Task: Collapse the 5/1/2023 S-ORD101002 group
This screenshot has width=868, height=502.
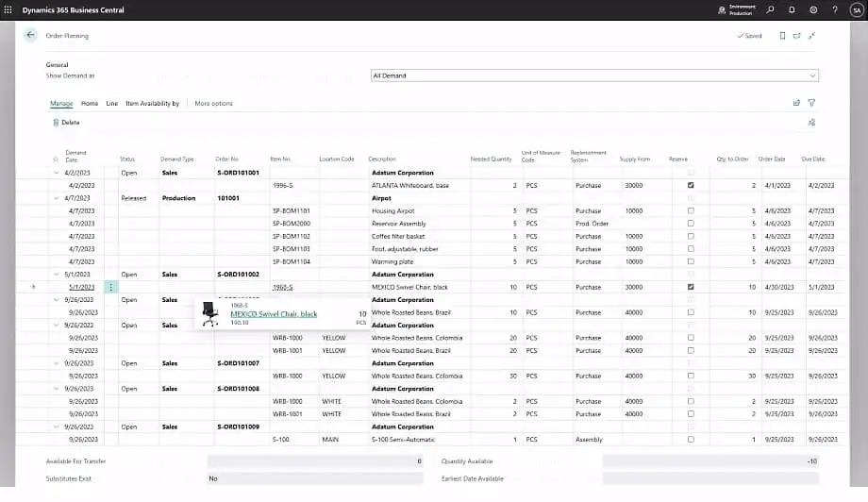Action: tap(56, 275)
